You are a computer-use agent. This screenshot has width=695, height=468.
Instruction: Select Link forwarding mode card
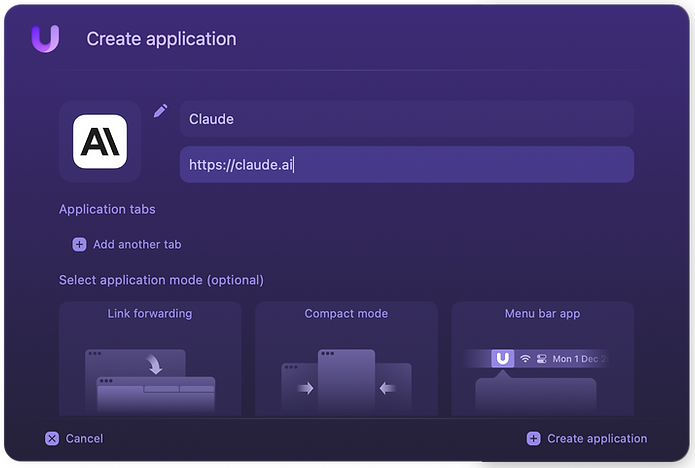click(150, 358)
